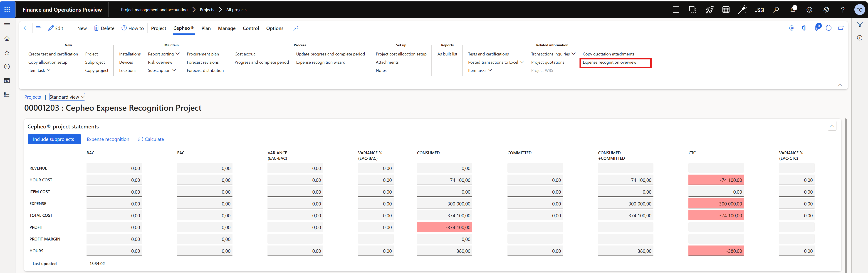The height and width of the screenshot is (273, 868).
Task: Open the Control ribbon tab
Action: (x=251, y=28)
